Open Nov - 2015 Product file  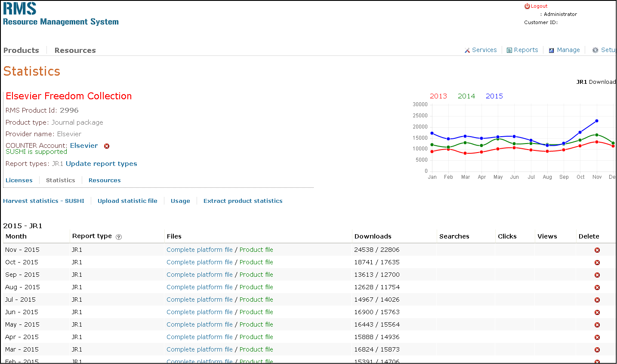[x=256, y=250]
